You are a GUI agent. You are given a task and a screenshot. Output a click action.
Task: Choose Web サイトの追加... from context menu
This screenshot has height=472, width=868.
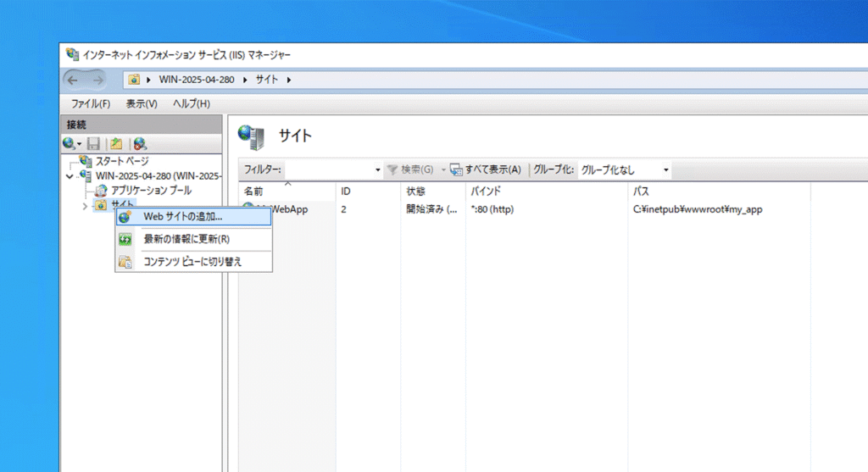(x=194, y=216)
